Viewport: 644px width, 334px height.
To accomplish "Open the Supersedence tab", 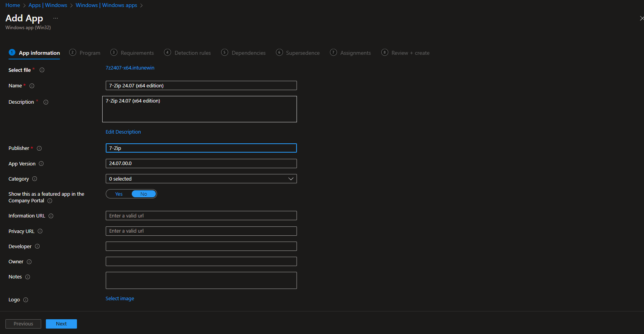I will 298,53.
